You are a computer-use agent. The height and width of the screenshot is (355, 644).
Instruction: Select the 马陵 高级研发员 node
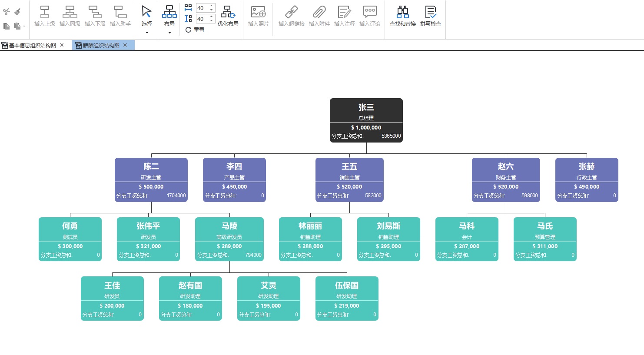(x=229, y=239)
